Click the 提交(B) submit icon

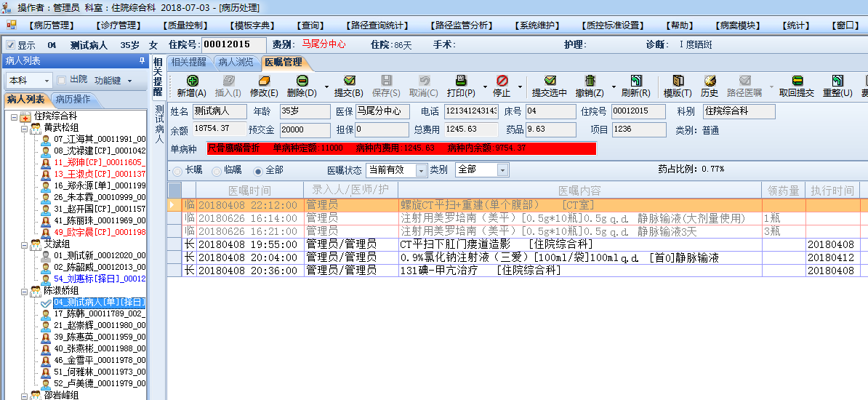point(349,81)
